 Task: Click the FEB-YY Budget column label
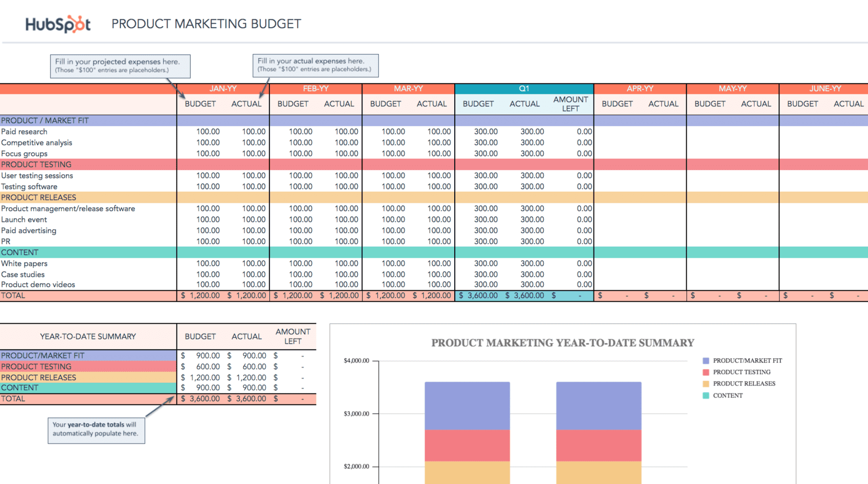tap(292, 104)
